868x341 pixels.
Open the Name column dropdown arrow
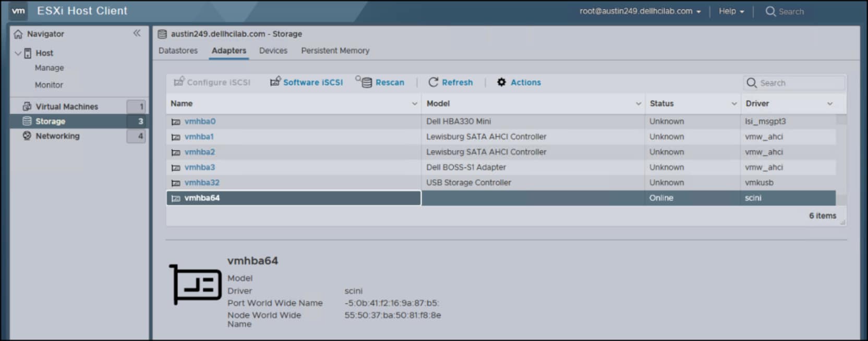click(x=415, y=104)
